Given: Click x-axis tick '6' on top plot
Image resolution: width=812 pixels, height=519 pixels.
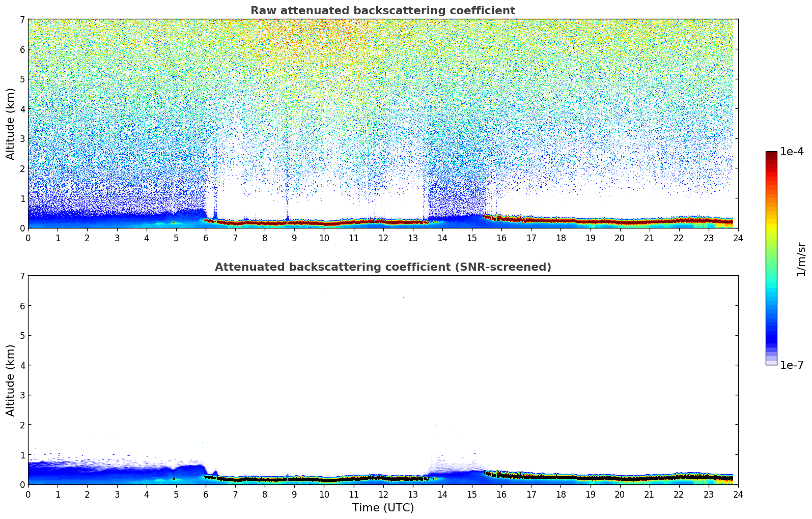Looking at the screenshot, I should [x=206, y=238].
